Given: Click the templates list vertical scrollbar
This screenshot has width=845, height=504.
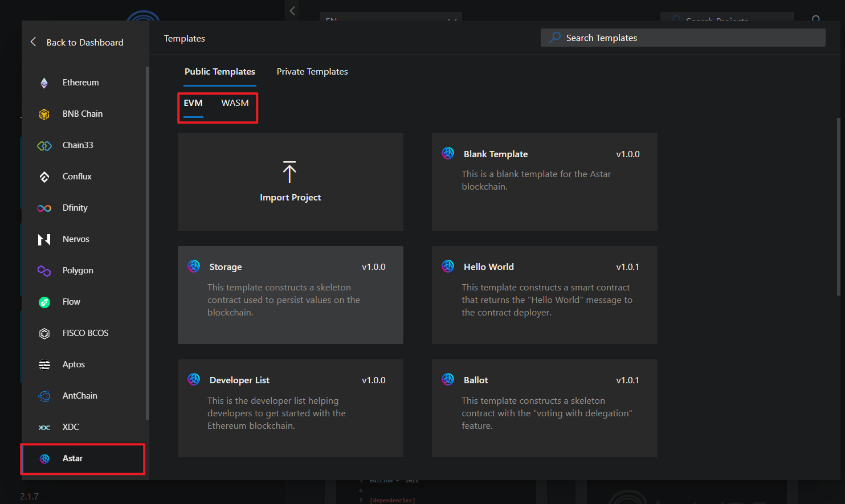Looking at the screenshot, I should tap(838, 206).
